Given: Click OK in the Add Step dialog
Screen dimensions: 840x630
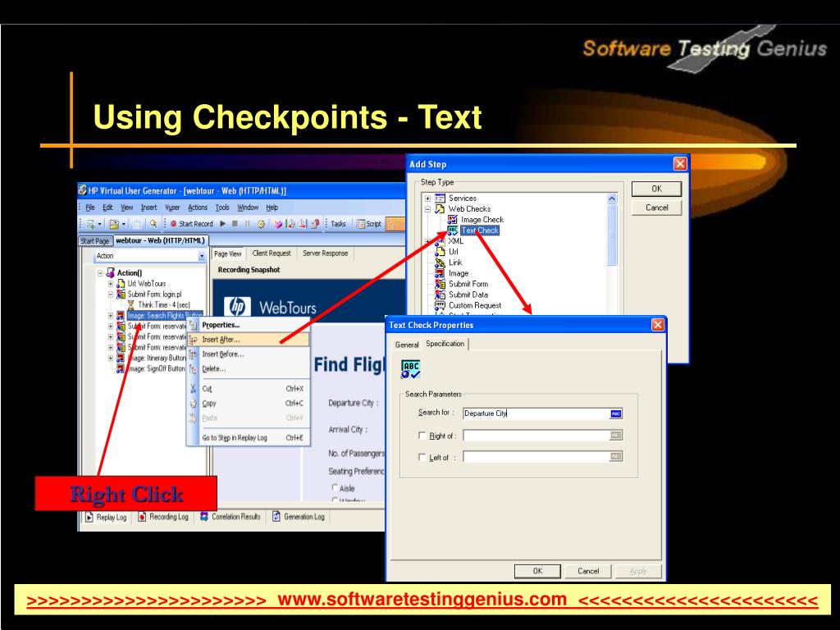Looking at the screenshot, I should point(656,189).
